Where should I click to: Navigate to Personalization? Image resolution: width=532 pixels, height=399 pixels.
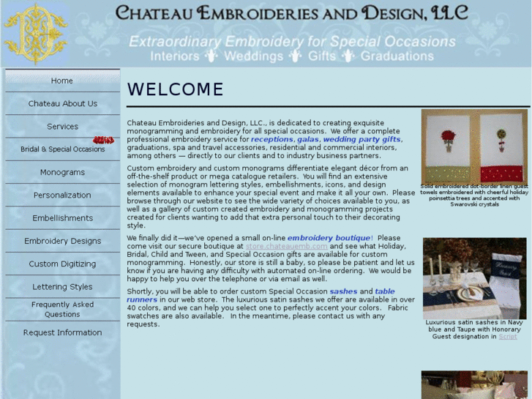click(x=62, y=195)
